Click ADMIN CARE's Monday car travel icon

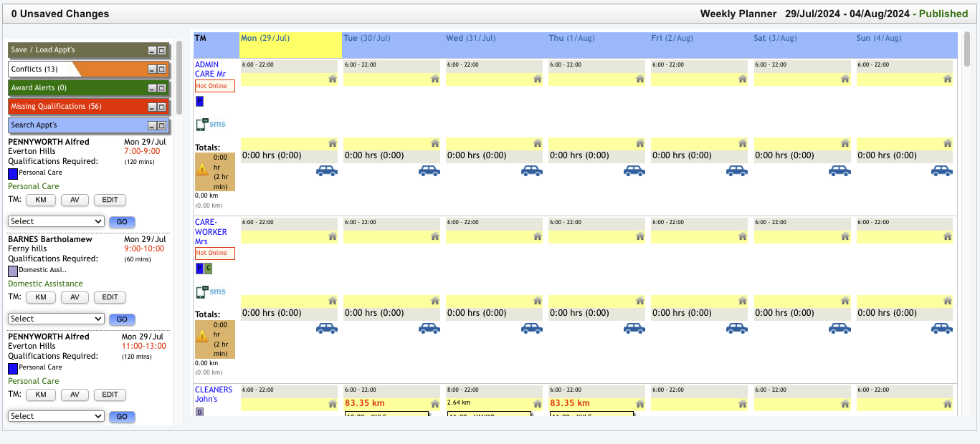point(327,170)
